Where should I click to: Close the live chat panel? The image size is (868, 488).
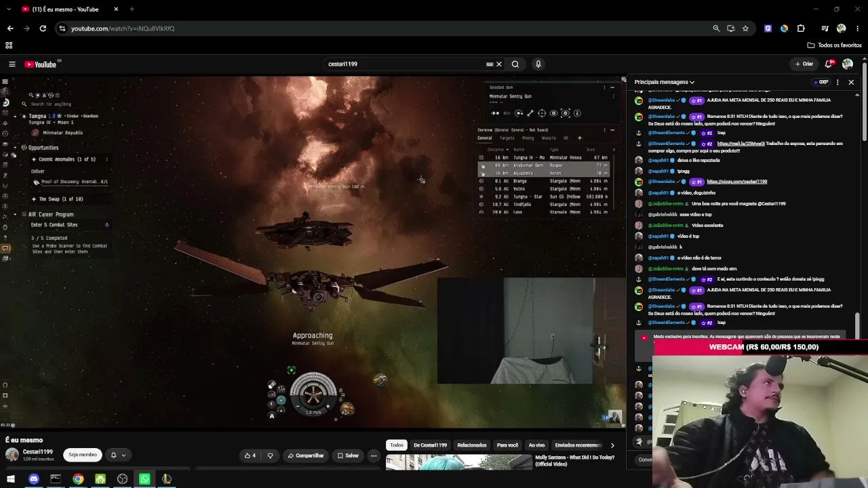pyautogui.click(x=851, y=82)
